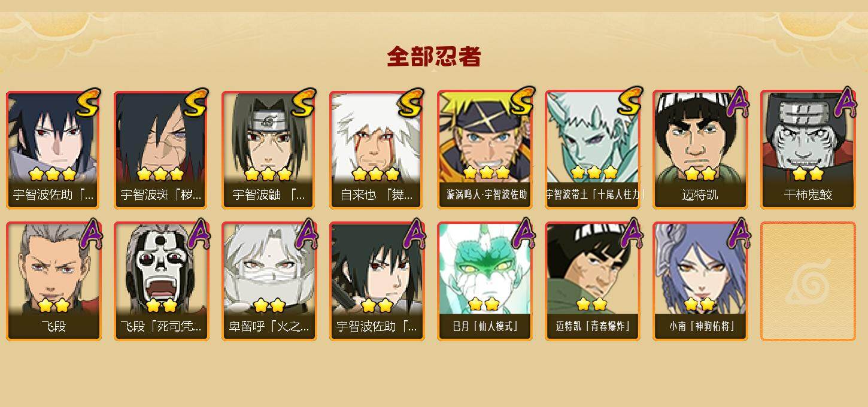The width and height of the screenshot is (868, 407).
Task: Click the 小南「神驹佑将」 card
Action: pyautogui.click(x=700, y=281)
